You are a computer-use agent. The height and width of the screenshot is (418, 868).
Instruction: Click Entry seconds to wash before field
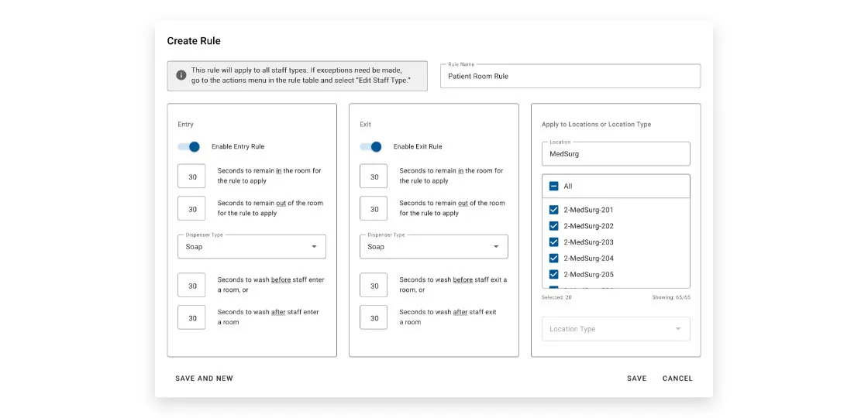(191, 286)
